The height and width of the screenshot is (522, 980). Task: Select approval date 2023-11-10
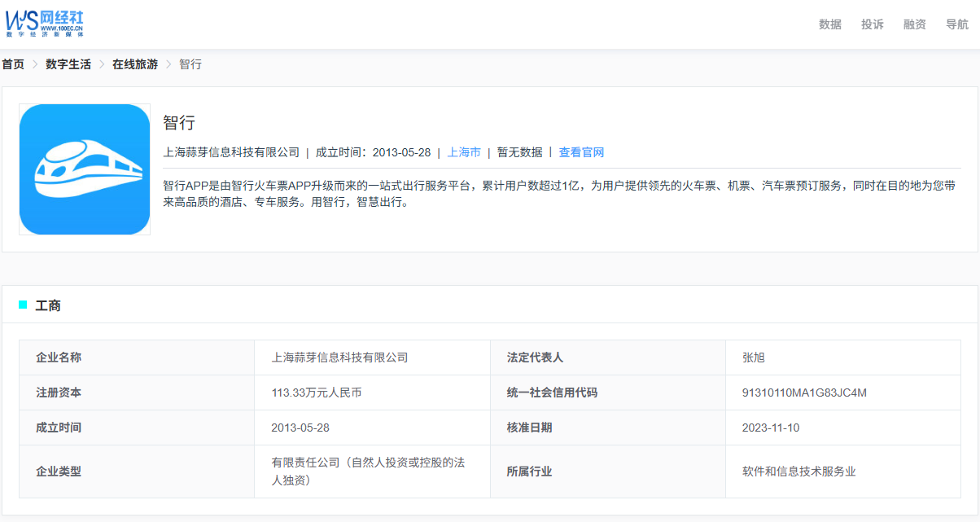[x=771, y=428]
